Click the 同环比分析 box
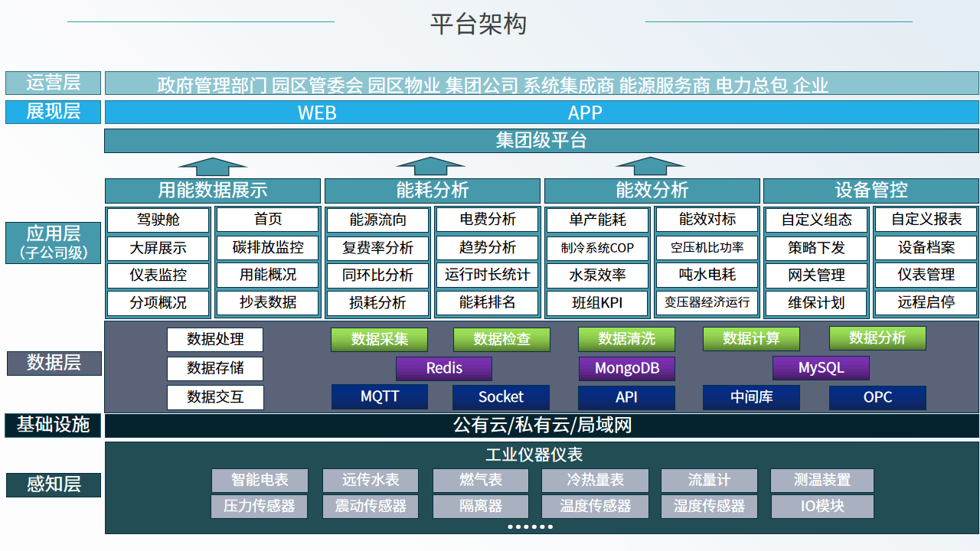980x551 pixels. (x=378, y=275)
